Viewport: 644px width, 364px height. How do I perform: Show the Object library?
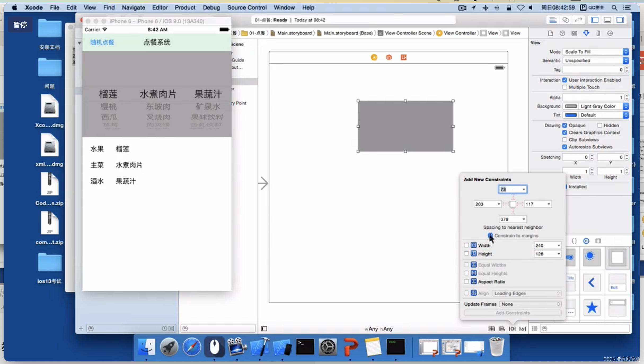(x=586, y=241)
